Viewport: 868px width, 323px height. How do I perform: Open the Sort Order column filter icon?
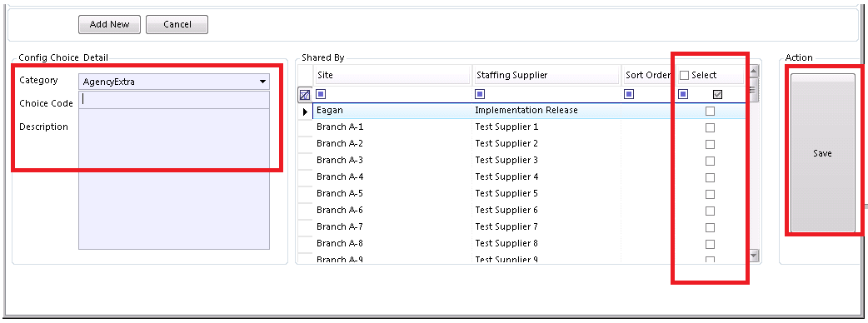click(x=629, y=94)
